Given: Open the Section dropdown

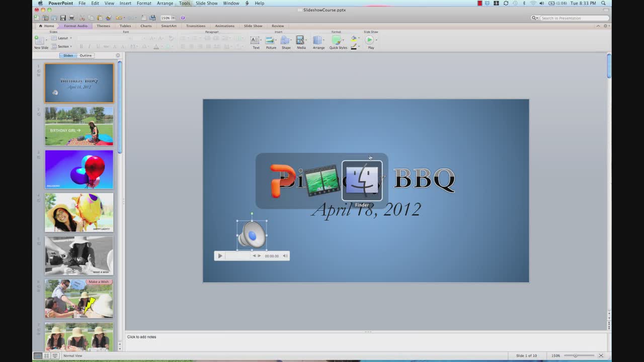Looking at the screenshot, I should (62, 46).
